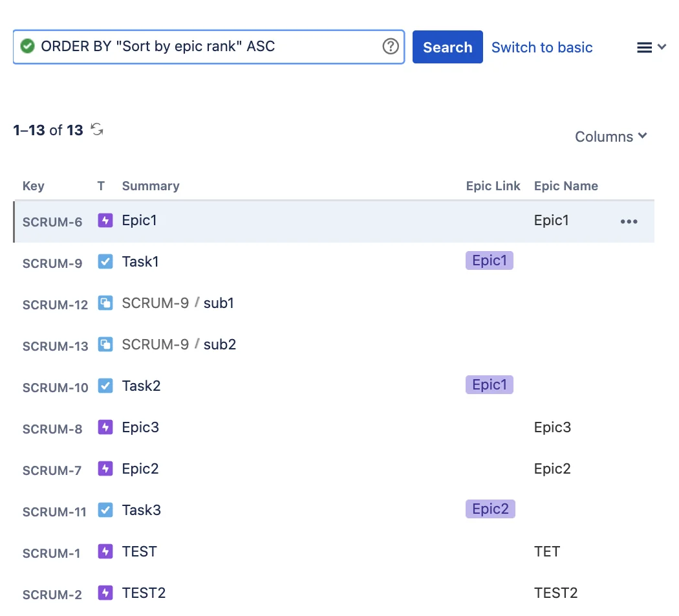The width and height of the screenshot is (679, 616).
Task: Sort by the Summary column header
Action: [x=150, y=186]
